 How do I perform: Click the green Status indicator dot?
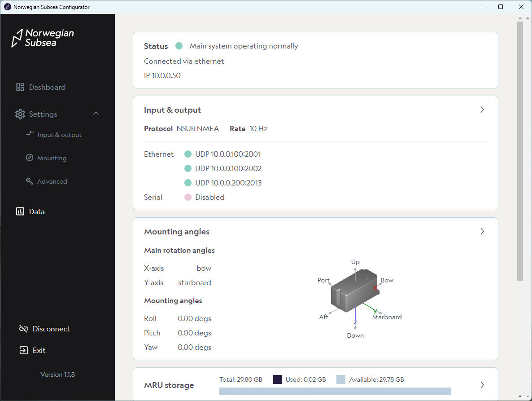tap(179, 46)
